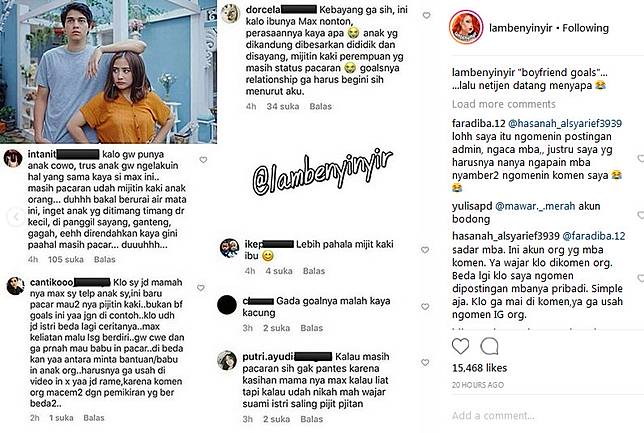Click Balas under the dorcela comment

click(320, 106)
